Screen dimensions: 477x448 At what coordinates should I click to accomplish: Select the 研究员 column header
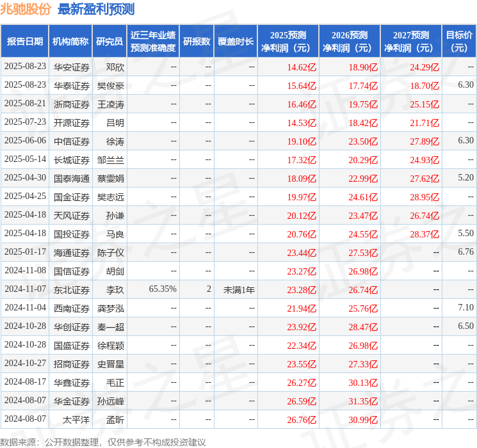[109, 41]
